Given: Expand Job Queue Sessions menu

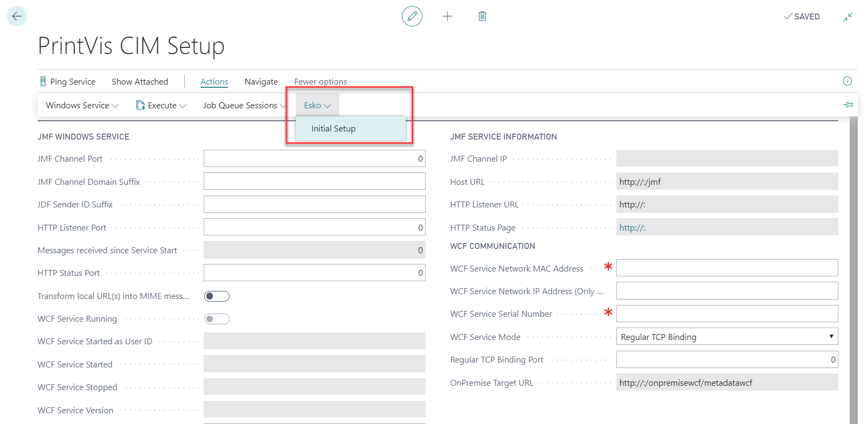Looking at the screenshot, I should click(x=244, y=106).
